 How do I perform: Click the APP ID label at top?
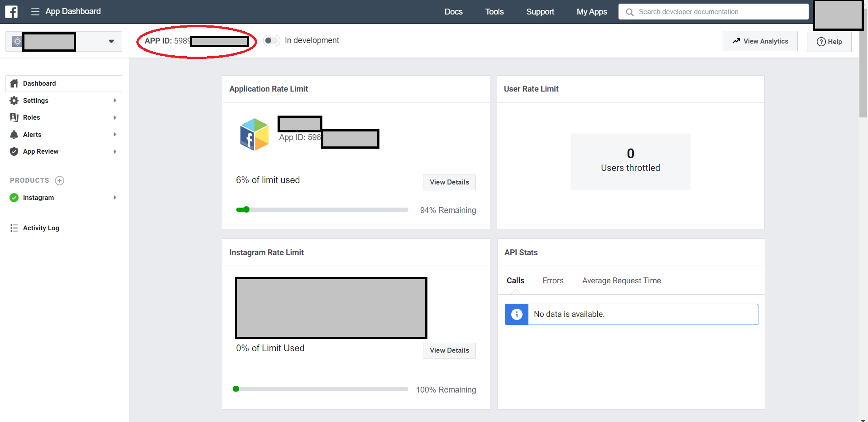(x=158, y=41)
